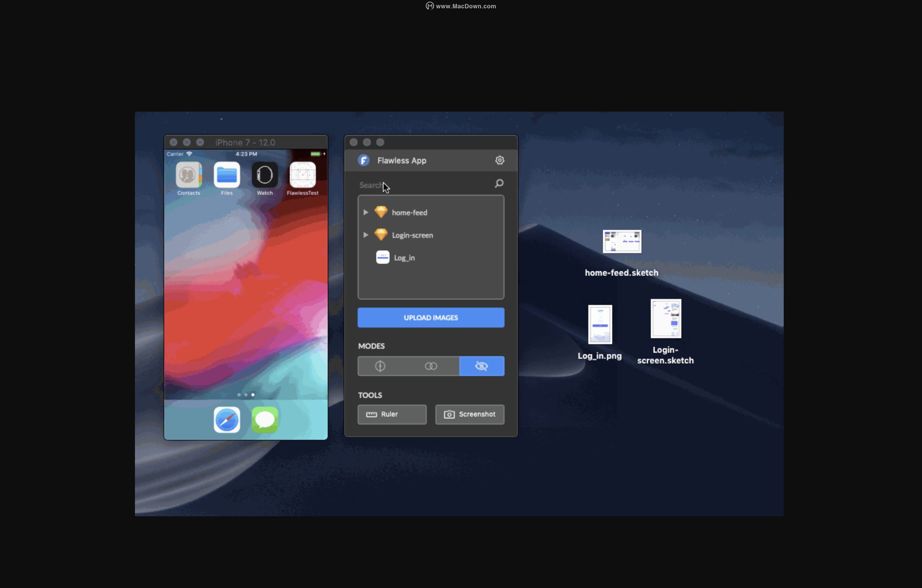Minimize the Flawless App window
Screen dimensions: 922x588
(x=367, y=143)
